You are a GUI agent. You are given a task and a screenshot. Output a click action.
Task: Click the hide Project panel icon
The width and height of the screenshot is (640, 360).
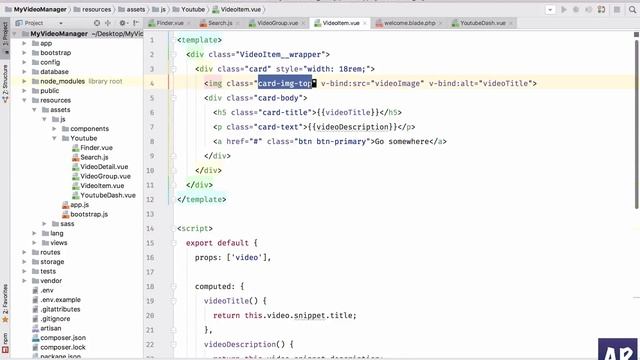[136, 23]
